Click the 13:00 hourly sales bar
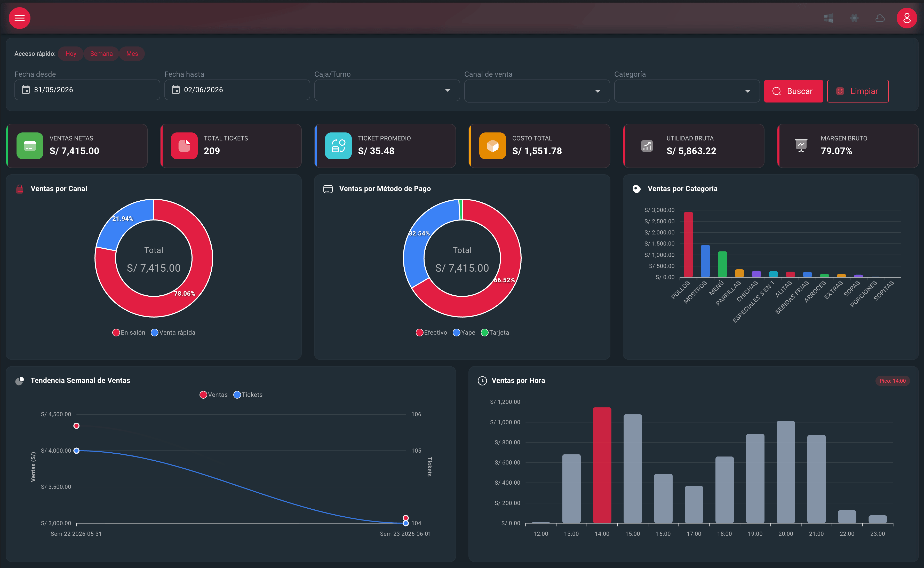 coord(571,488)
